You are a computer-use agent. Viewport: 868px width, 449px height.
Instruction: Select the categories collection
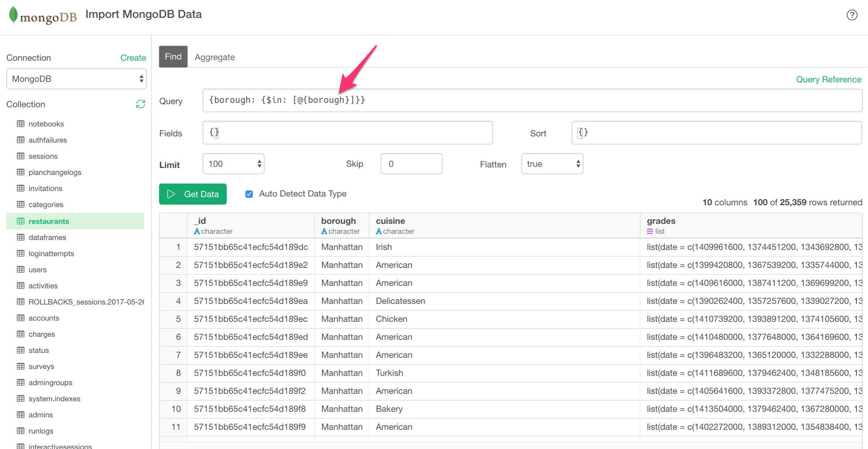point(46,204)
